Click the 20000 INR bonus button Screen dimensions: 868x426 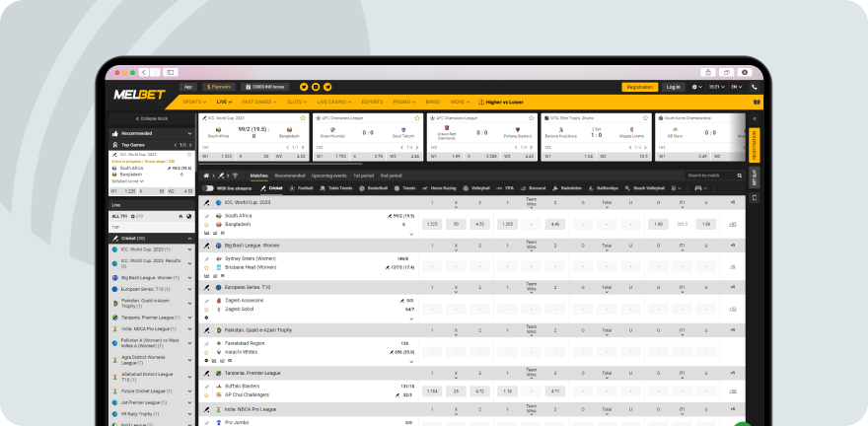(x=264, y=87)
